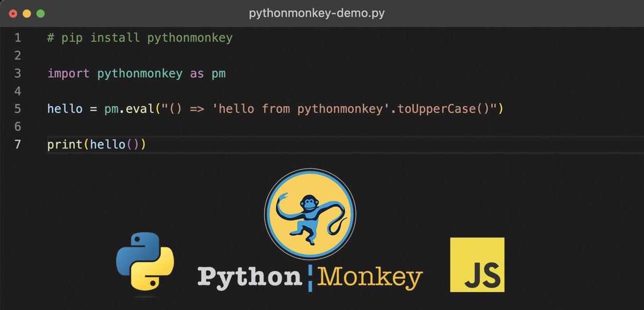Viewport: 644px width, 310px height.
Task: Click line number 5 in gutter
Action: click(18, 109)
